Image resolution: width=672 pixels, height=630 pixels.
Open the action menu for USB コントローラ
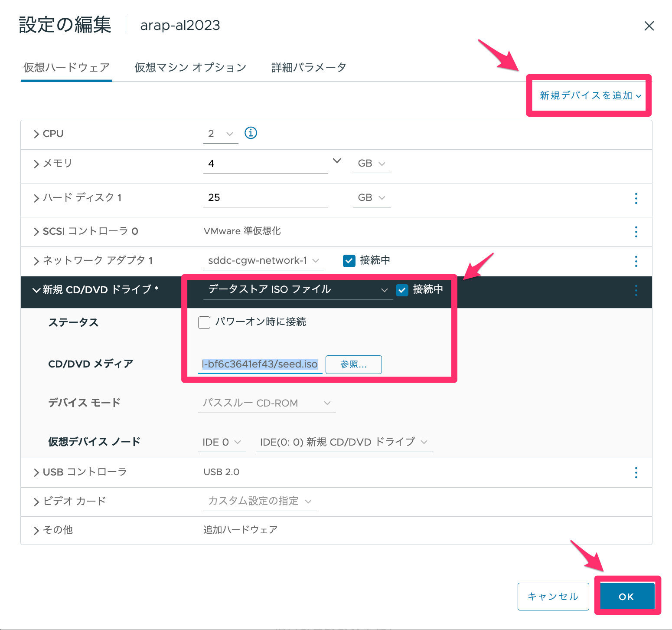pyautogui.click(x=636, y=472)
